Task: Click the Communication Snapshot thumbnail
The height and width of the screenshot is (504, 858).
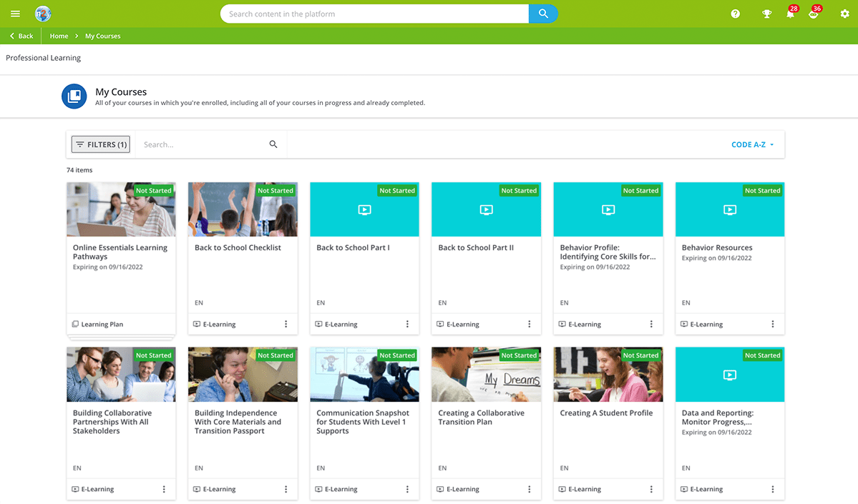Action: pyautogui.click(x=364, y=375)
